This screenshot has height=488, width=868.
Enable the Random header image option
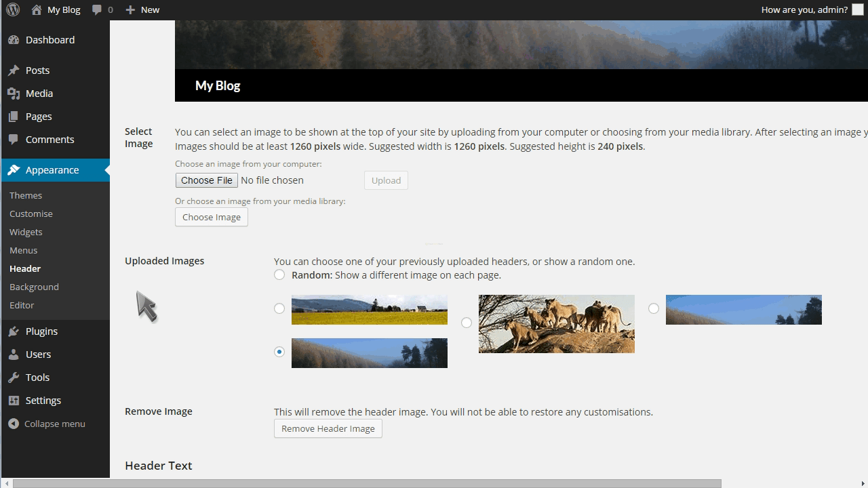(x=279, y=274)
